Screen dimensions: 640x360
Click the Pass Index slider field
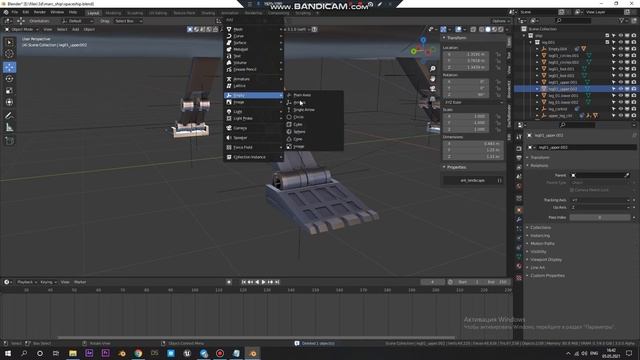pyautogui.click(x=600, y=218)
